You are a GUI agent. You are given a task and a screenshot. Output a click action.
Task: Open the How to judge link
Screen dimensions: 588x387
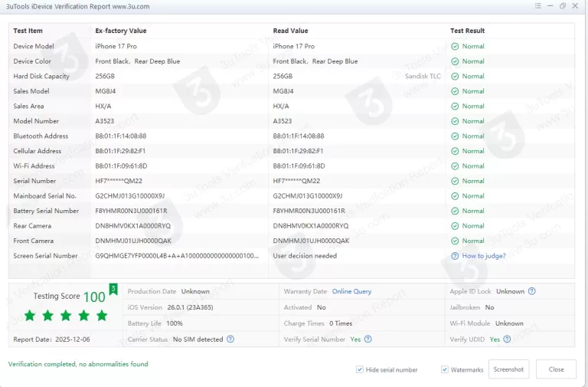click(484, 256)
